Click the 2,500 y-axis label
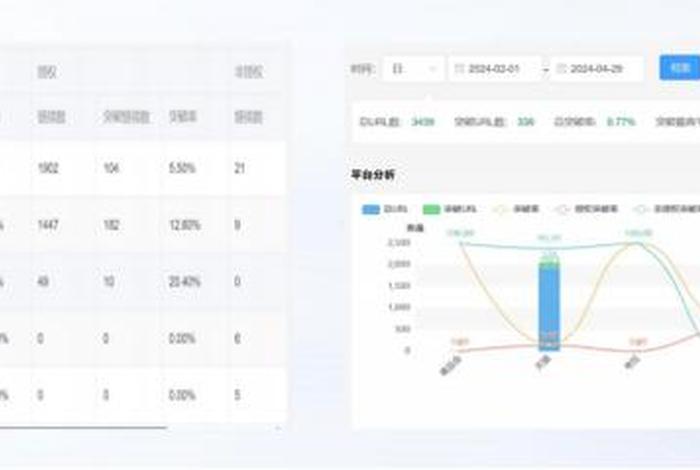 pos(399,243)
